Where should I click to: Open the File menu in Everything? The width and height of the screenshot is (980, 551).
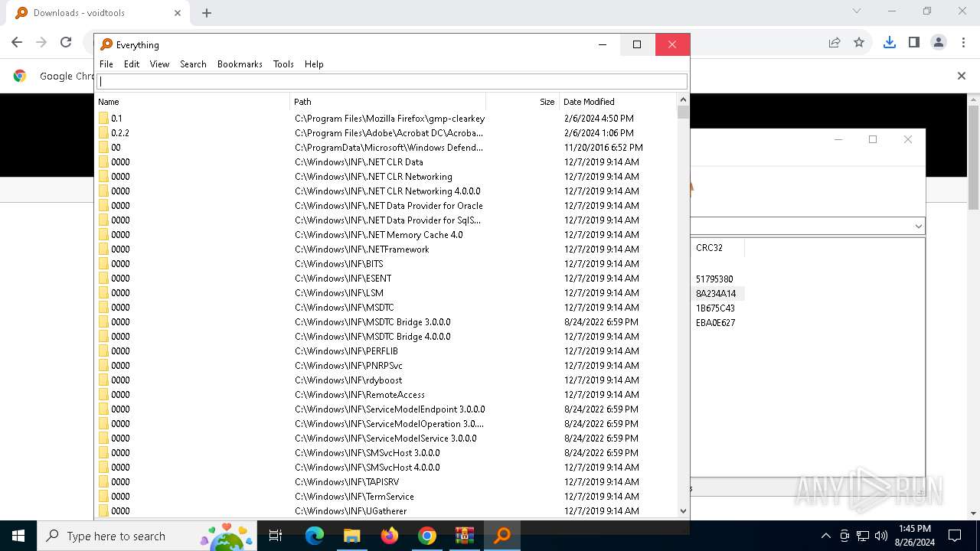[x=106, y=64]
